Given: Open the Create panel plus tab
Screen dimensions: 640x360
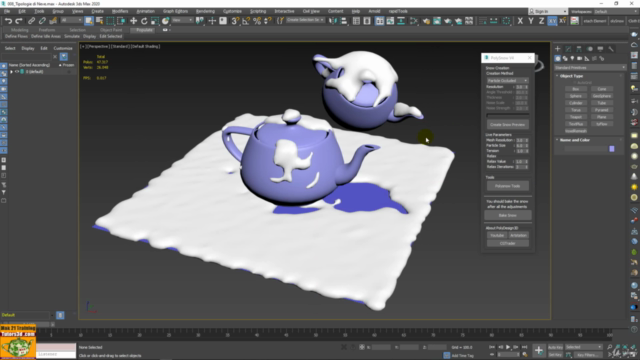Looking at the screenshot, I should pos(558,49).
